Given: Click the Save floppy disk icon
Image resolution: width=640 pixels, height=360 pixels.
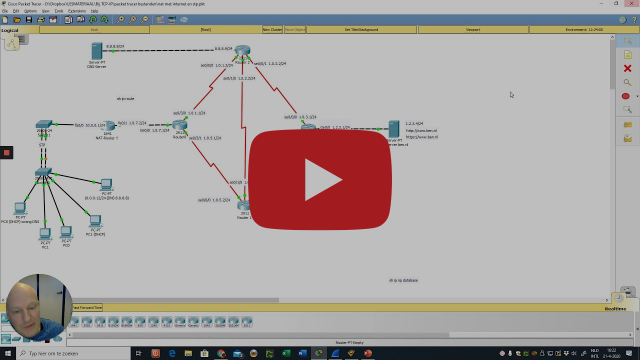Looking at the screenshot, I should (29, 20).
